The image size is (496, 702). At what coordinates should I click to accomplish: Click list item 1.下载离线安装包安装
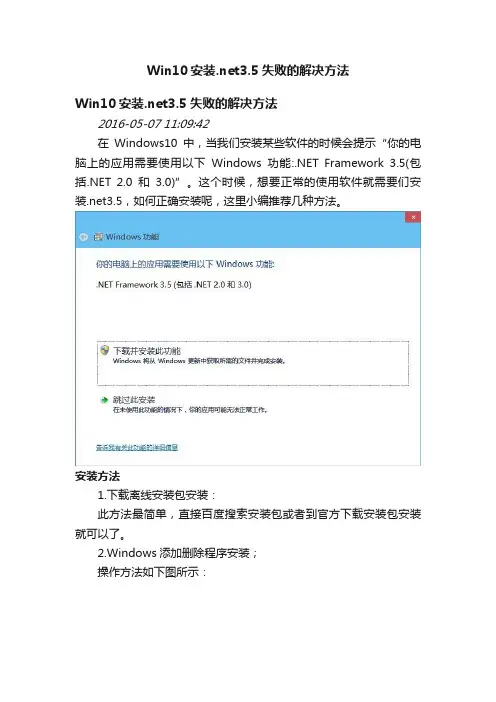[x=157, y=495]
